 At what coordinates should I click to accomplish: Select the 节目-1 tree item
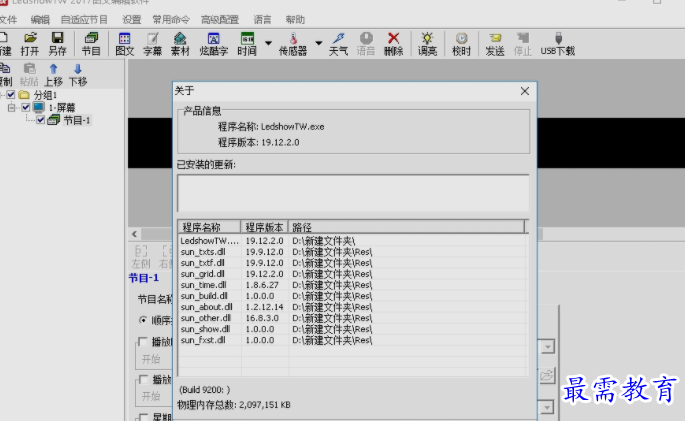pos(77,120)
